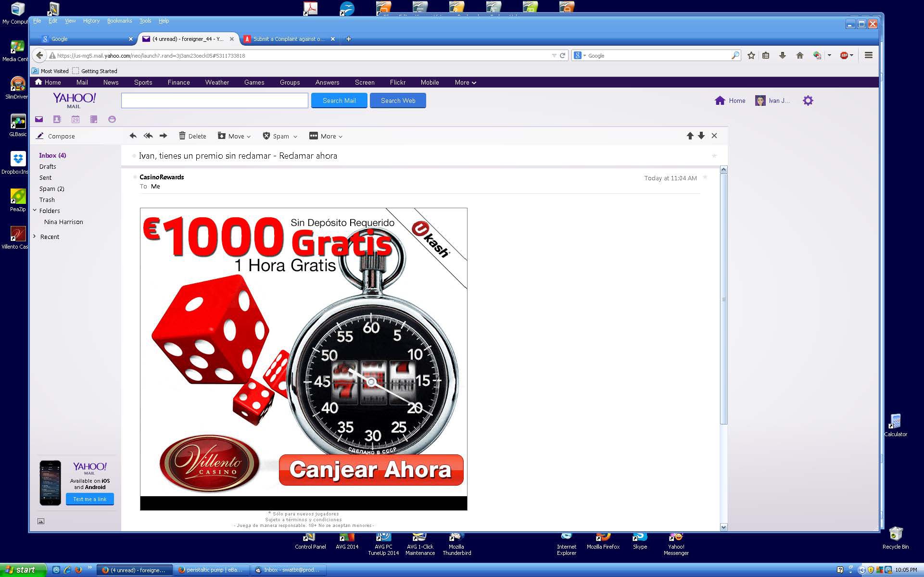Screen dimensions: 924x577
Task: Click the Search Mail button
Action: click(339, 100)
